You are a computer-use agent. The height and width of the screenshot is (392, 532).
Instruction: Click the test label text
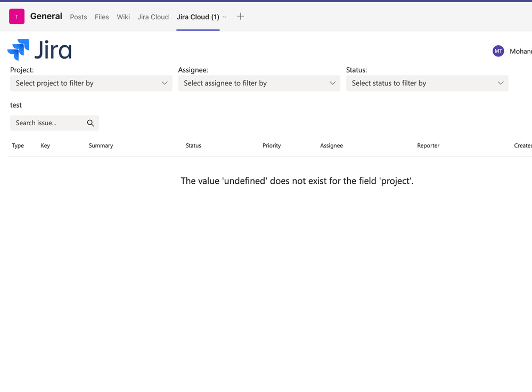point(15,105)
